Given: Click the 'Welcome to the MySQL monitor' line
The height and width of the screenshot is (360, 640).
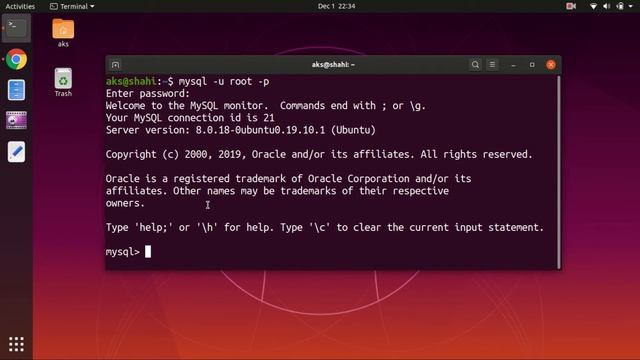Looking at the screenshot, I should pos(266,106).
